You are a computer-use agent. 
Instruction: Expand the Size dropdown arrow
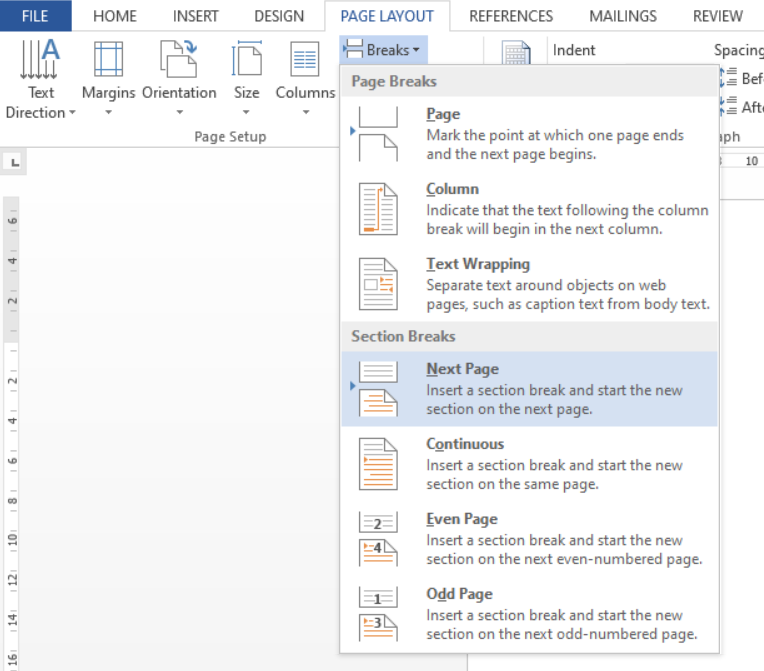(246, 112)
